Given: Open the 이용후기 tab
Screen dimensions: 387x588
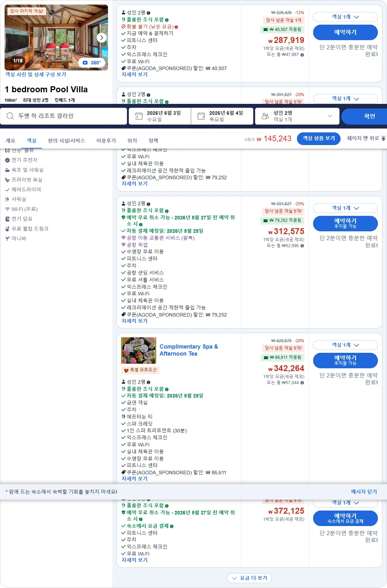Looking at the screenshot, I should [x=106, y=140].
